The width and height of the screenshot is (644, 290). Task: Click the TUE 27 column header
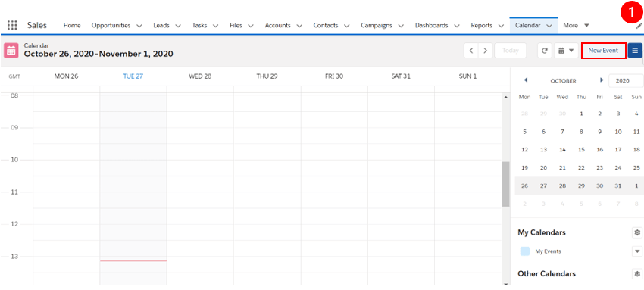click(133, 76)
